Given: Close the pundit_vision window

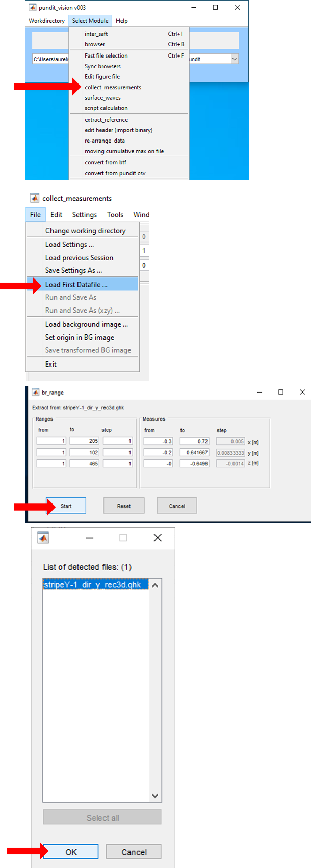Looking at the screenshot, I should (x=237, y=7).
